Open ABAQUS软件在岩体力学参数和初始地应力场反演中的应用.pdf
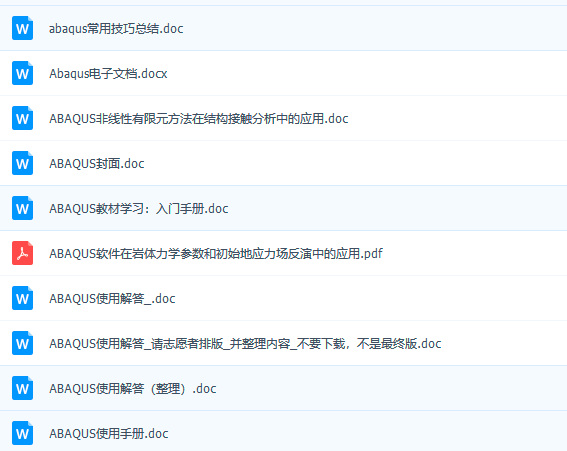The image size is (567, 451). pos(216,253)
